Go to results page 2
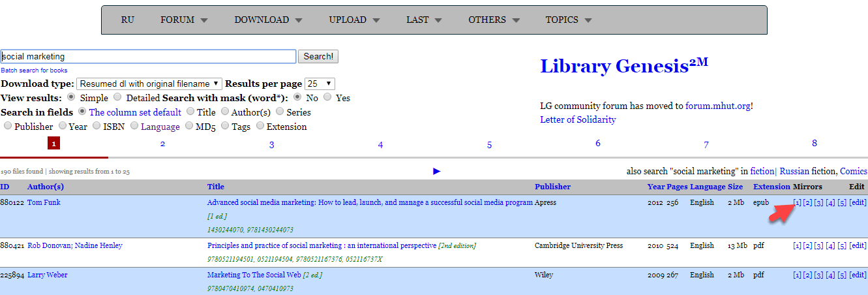The height and width of the screenshot is (295, 868). coord(162,144)
